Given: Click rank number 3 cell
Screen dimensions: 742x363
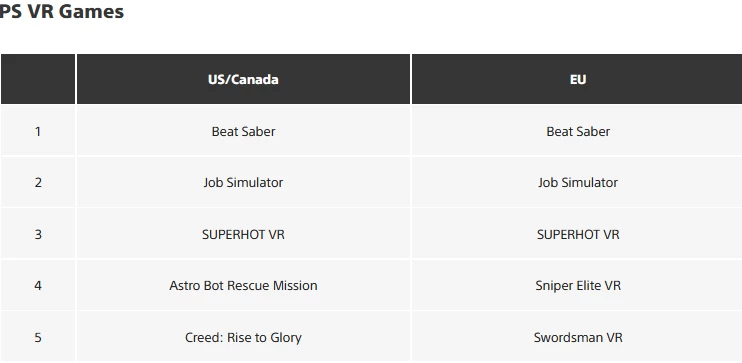Looking at the screenshot, I should point(38,234).
